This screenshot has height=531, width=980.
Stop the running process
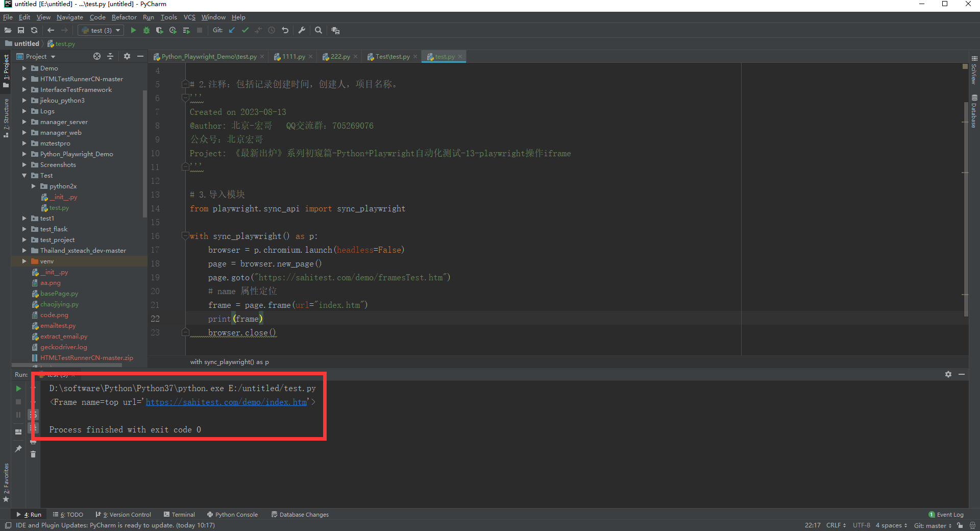tap(18, 402)
